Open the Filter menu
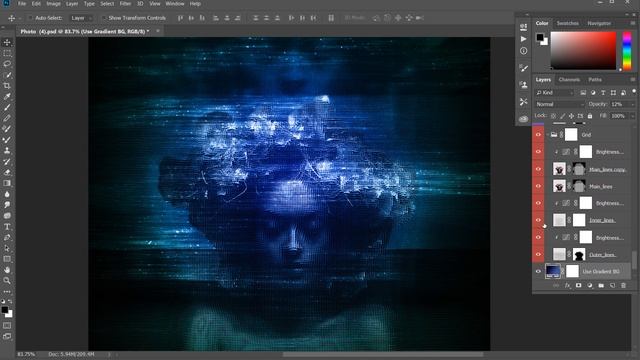This screenshot has height=360, width=640. click(125, 4)
